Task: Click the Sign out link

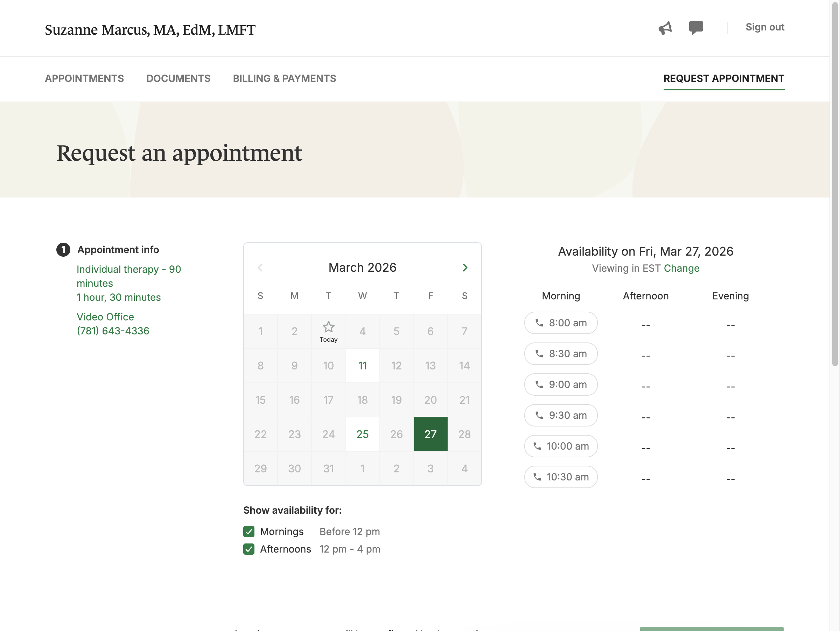Action: pos(764,27)
